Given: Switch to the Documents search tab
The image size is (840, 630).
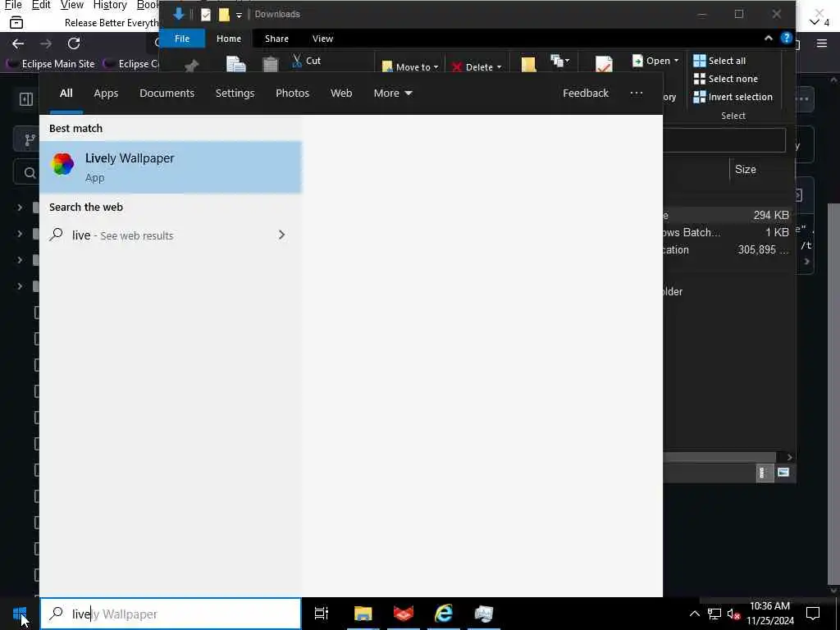Looking at the screenshot, I should pos(167,94).
